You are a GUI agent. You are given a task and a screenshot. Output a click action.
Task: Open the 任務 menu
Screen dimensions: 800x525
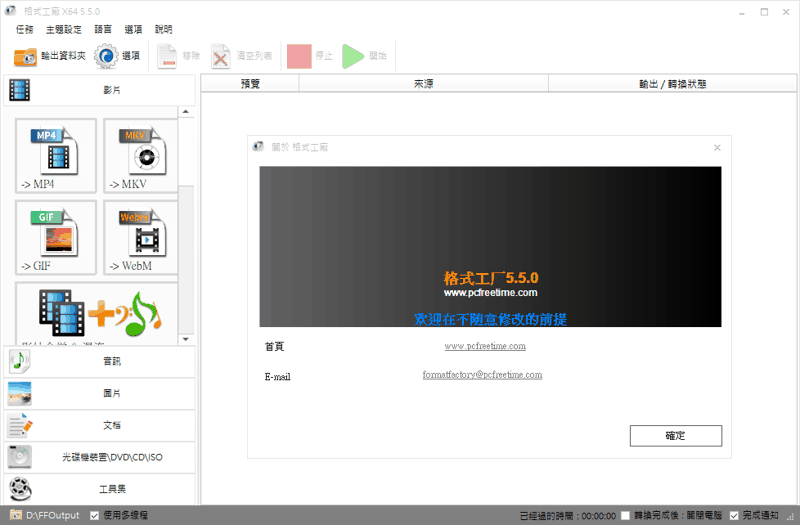24,30
